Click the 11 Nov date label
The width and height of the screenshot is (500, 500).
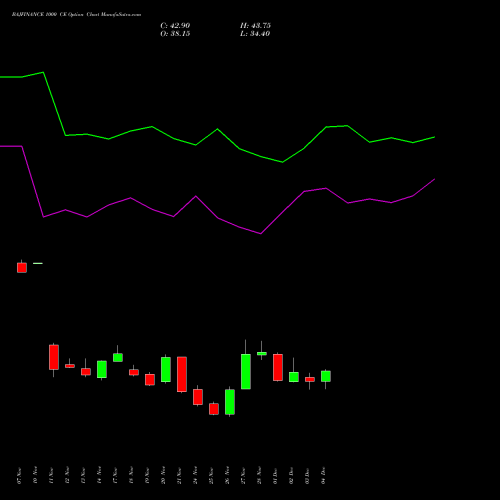tap(51, 475)
